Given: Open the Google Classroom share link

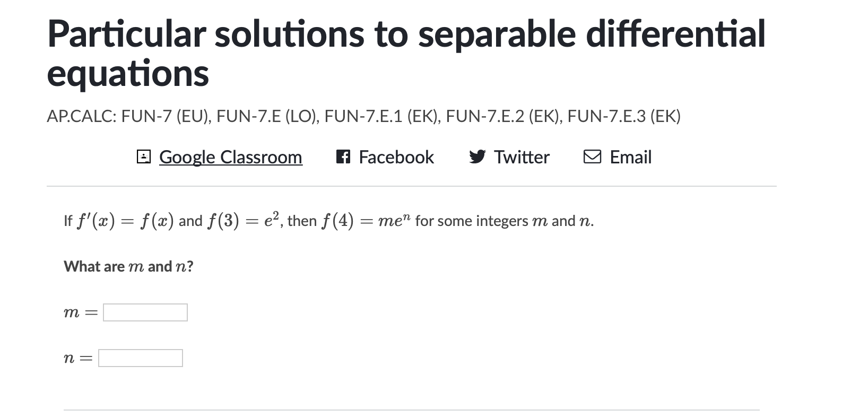Looking at the screenshot, I should [230, 157].
